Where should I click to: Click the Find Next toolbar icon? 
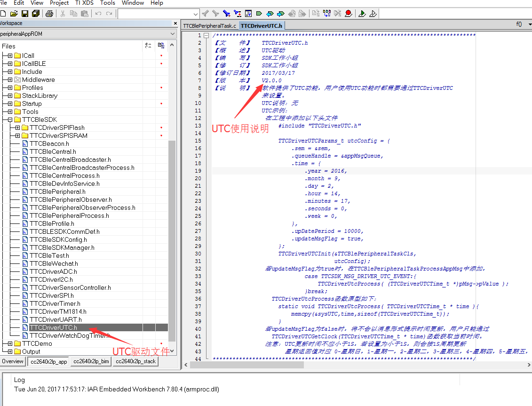click(x=215, y=14)
